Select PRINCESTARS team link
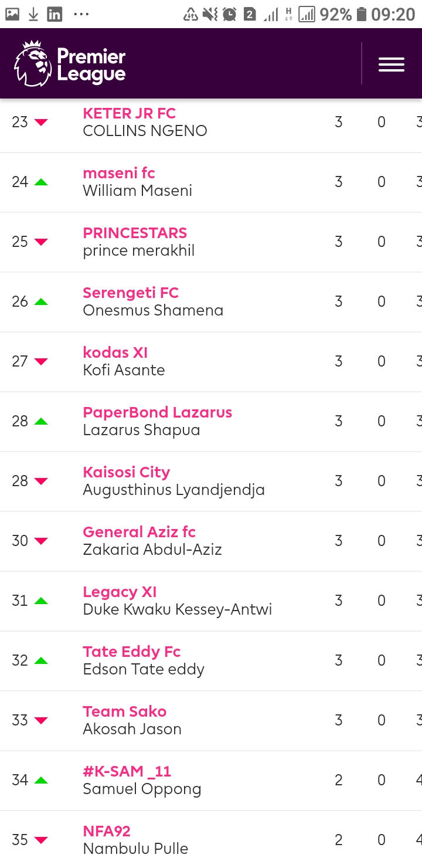Image resolution: width=422 pixels, height=868 pixels. (x=135, y=233)
